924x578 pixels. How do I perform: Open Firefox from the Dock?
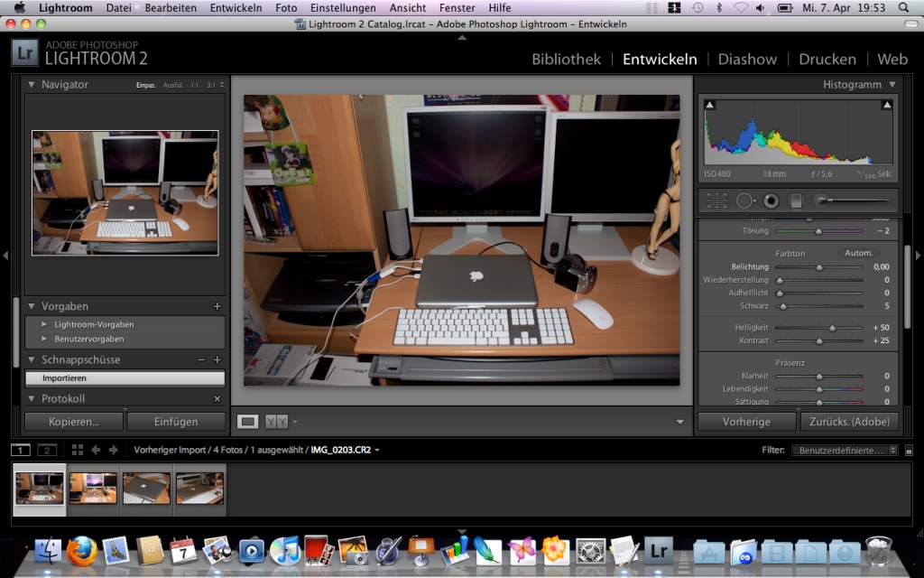pyautogui.click(x=82, y=550)
